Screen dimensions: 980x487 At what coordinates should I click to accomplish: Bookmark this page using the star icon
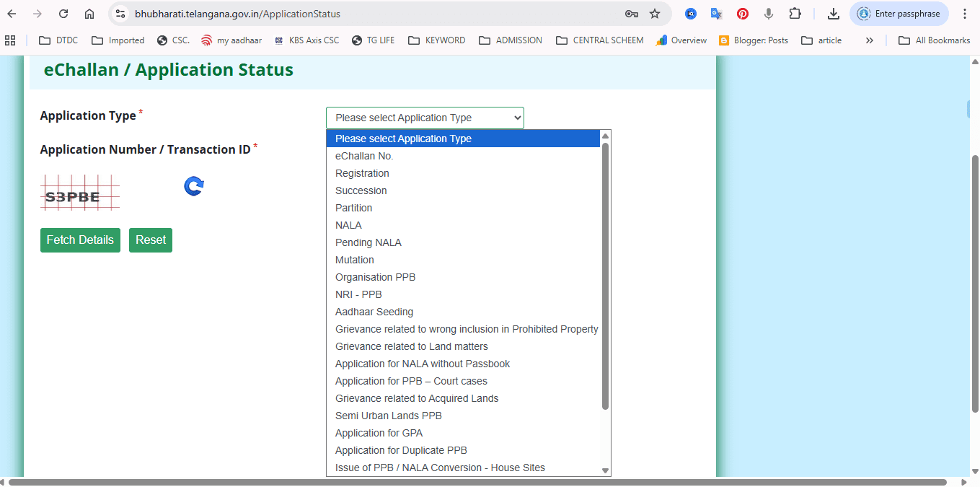(x=654, y=13)
